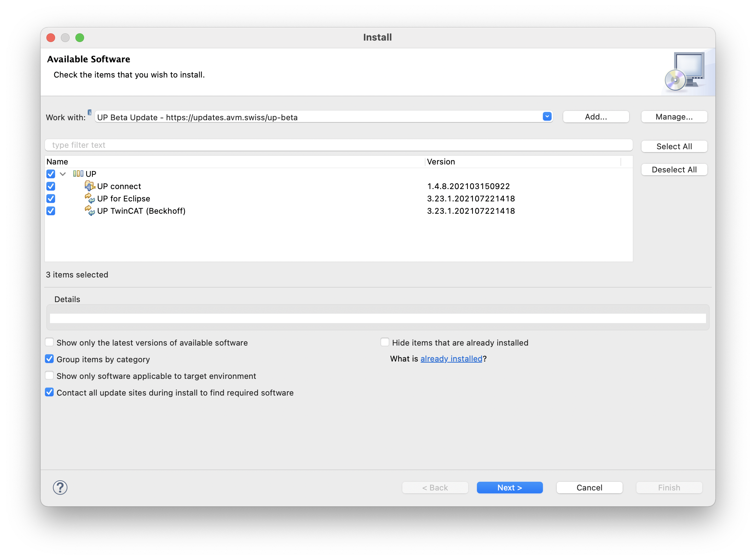Uncheck the UP TwinCAT (Beckhoff) checkbox

pos(51,211)
